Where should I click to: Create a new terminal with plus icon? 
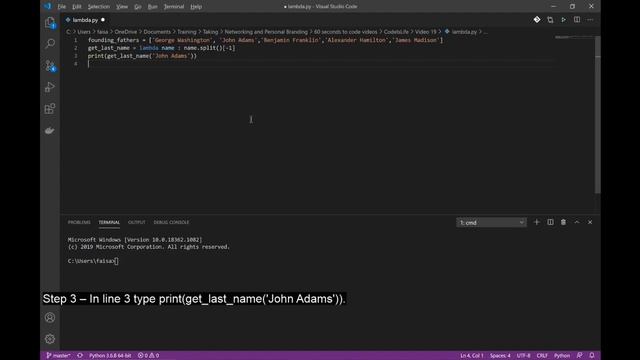537,222
